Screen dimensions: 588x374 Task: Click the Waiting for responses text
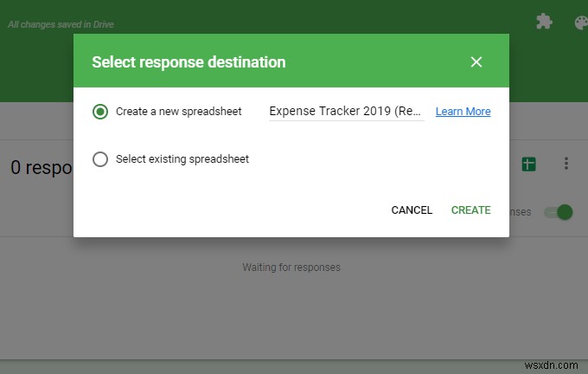(291, 268)
